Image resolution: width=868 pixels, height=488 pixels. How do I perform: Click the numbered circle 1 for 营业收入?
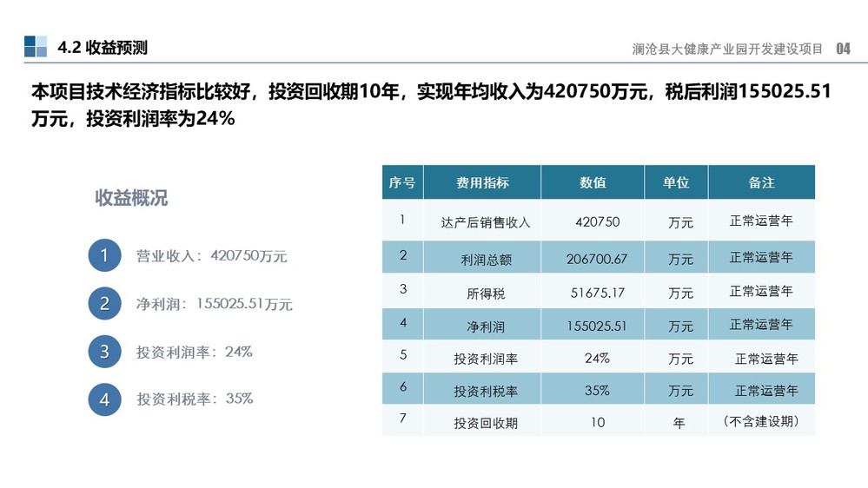click(104, 255)
